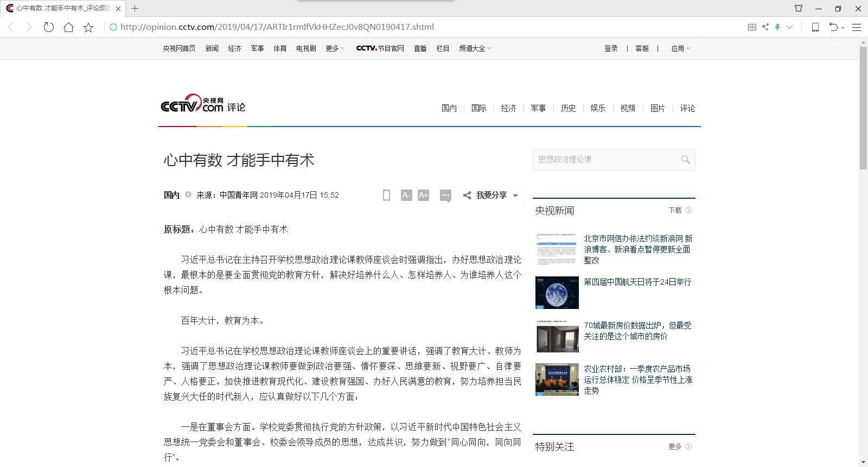Reload the page with the refresh icon

click(x=48, y=27)
